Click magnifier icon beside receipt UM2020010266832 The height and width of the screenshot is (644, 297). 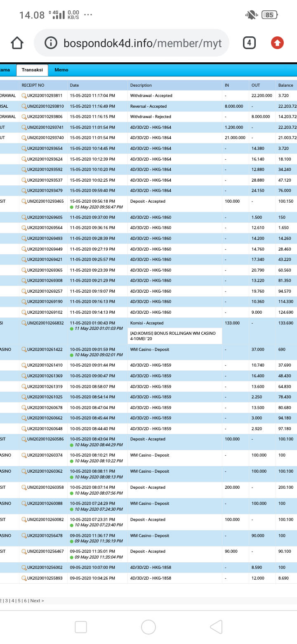pyautogui.click(x=24, y=323)
